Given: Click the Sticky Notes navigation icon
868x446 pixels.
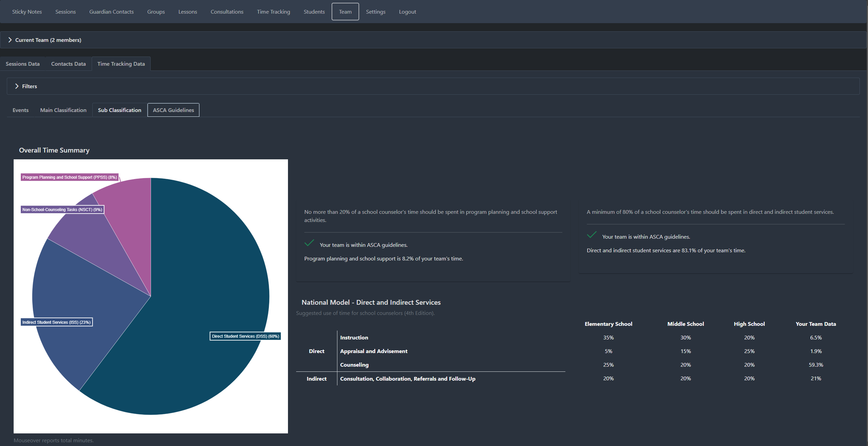Looking at the screenshot, I should point(27,11).
